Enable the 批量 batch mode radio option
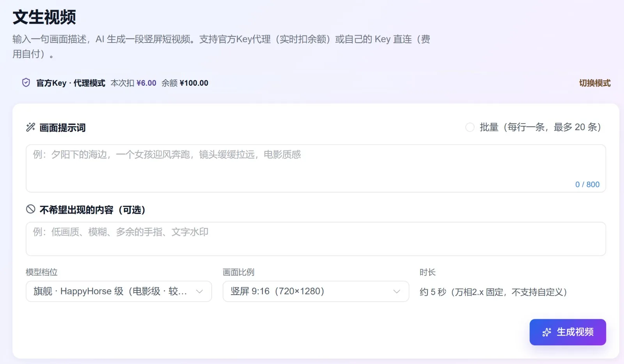 [x=470, y=127]
